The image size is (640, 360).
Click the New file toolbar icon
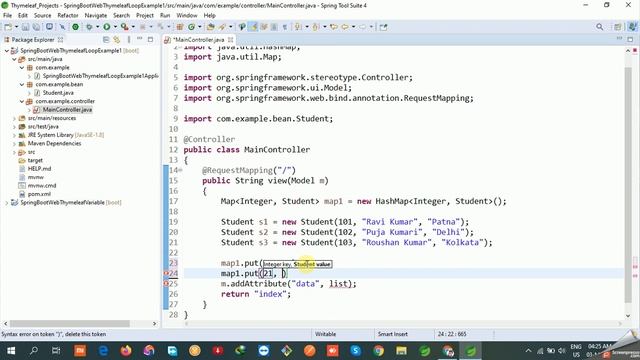coord(8,27)
